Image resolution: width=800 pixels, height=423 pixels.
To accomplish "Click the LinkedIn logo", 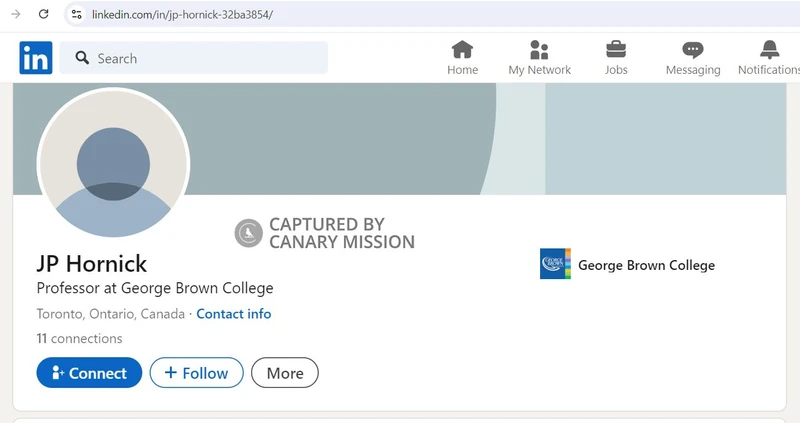I will (x=36, y=58).
